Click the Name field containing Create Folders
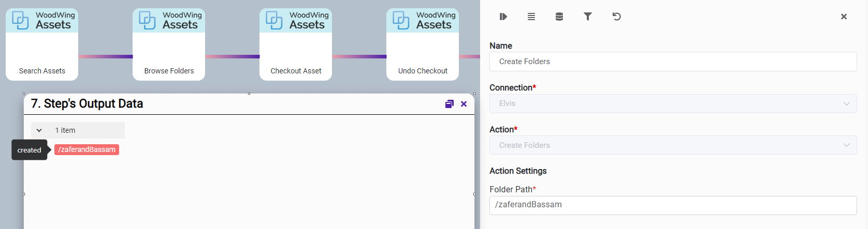868x229 pixels. [x=673, y=62]
